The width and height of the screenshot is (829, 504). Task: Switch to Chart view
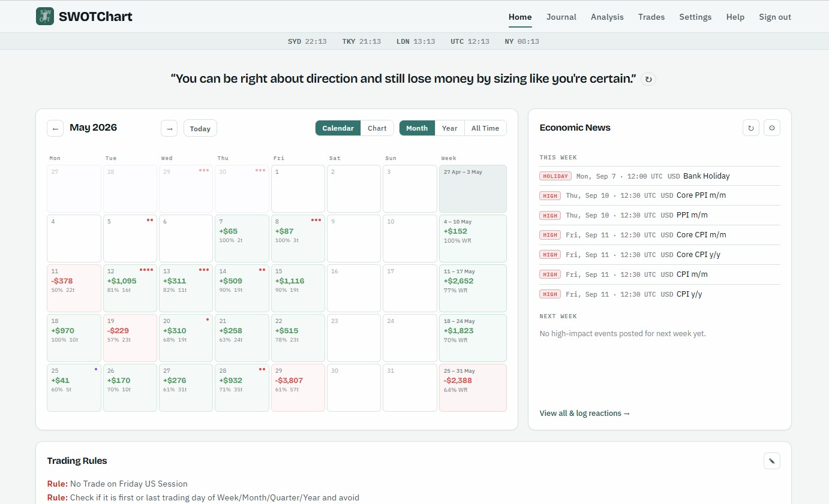pyautogui.click(x=377, y=128)
